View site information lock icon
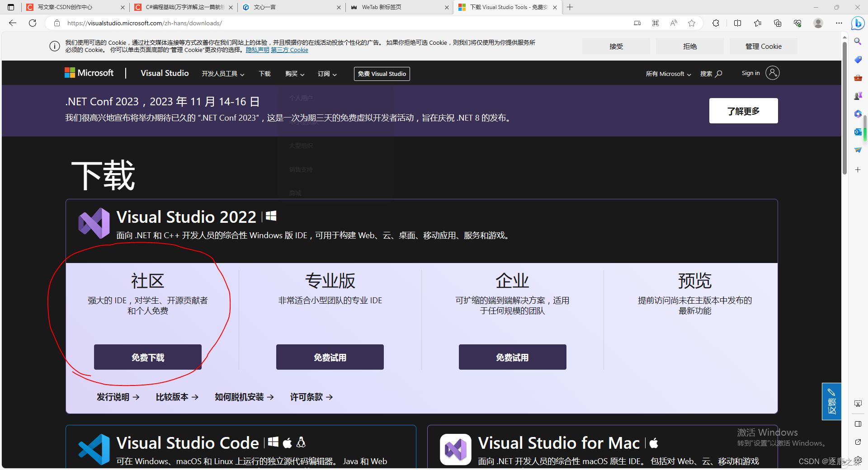The image size is (868, 470). point(57,23)
